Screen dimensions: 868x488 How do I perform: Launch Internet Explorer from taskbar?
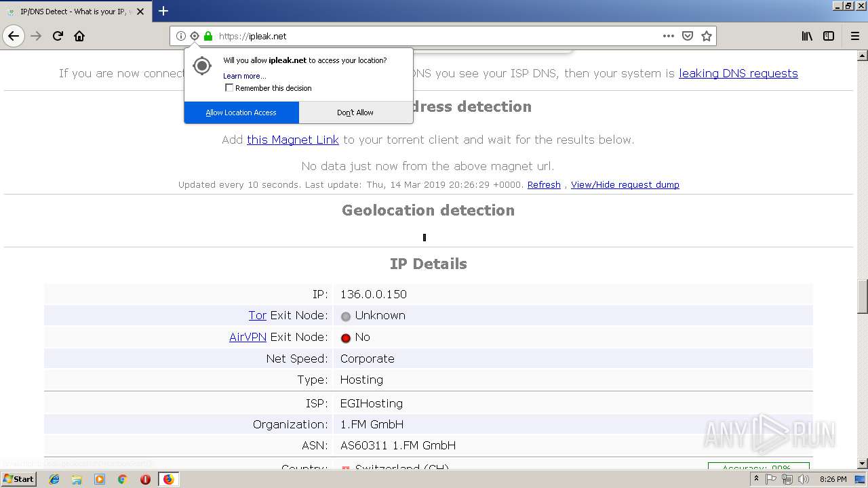click(54, 479)
